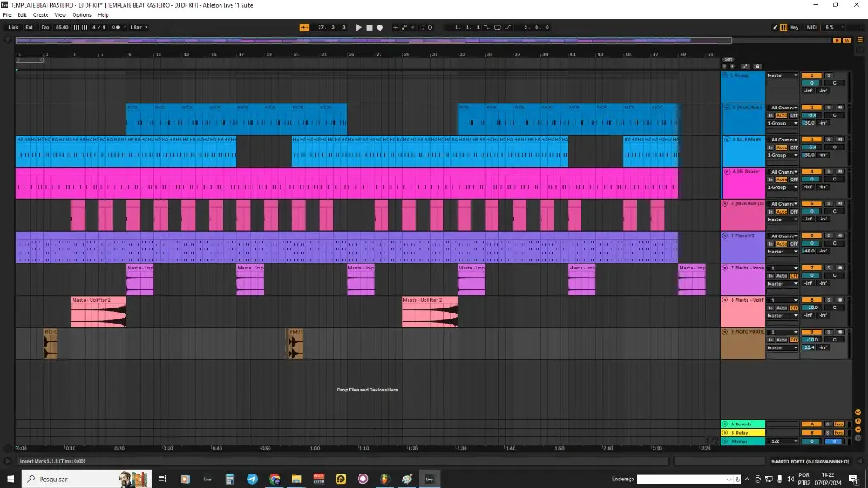Open track 3 output 1-Group dropdown
Screen dimensions: 868x488
(782, 155)
